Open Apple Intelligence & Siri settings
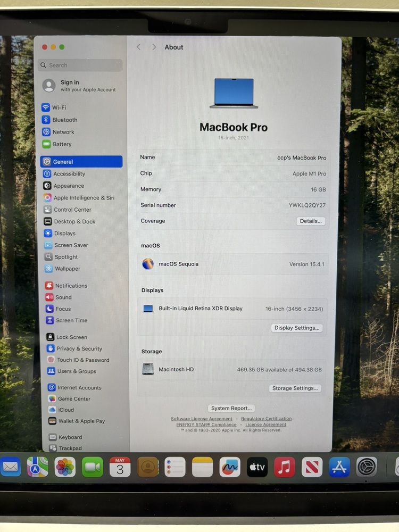This screenshot has width=399, height=532. tap(79, 198)
